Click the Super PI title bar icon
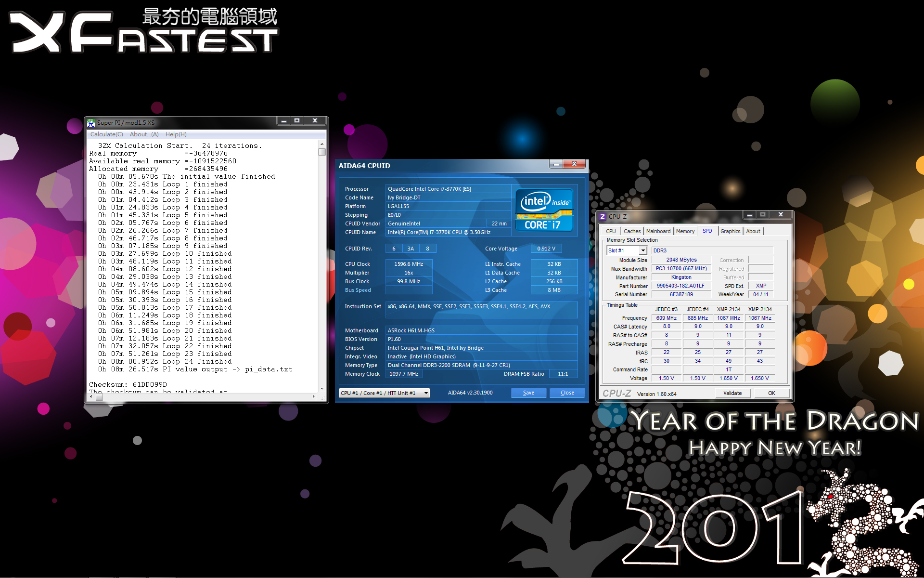Image resolution: width=924 pixels, height=578 pixels. pos(91,122)
